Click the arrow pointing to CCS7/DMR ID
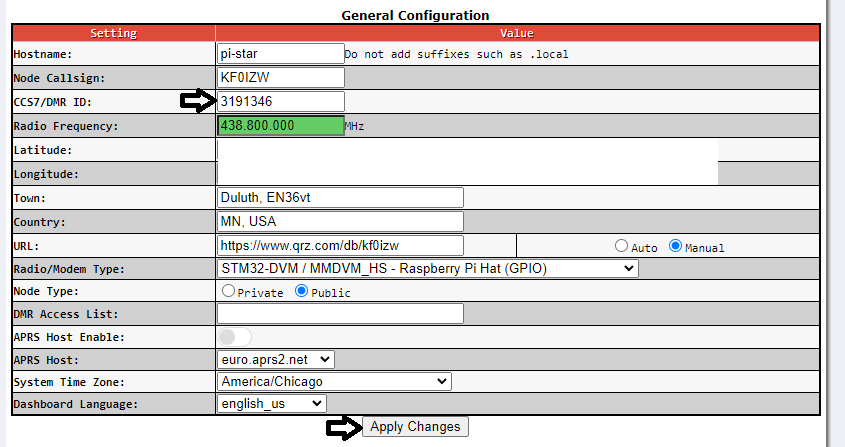This screenshot has height=447, width=845. (197, 100)
